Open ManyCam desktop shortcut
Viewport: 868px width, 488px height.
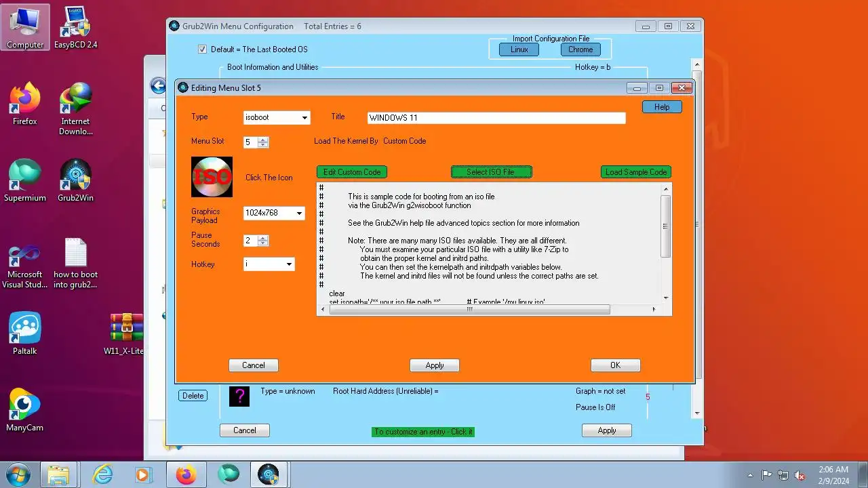(25, 410)
